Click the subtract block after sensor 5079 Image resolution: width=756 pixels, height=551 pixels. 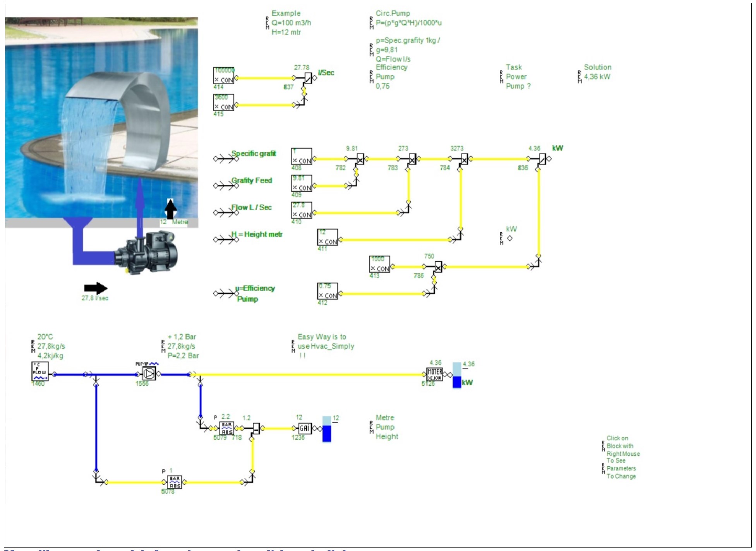click(256, 428)
